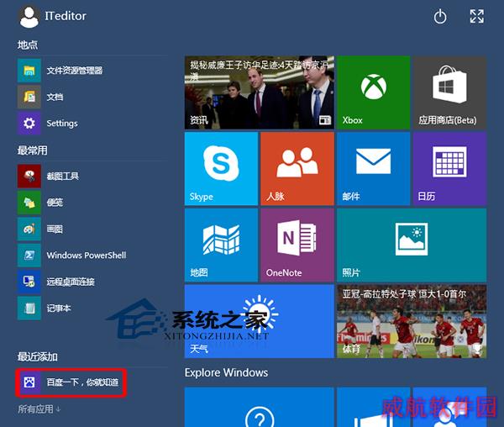Click the ITeditor user name
Image resolution: width=504 pixels, height=427 pixels.
(66, 16)
